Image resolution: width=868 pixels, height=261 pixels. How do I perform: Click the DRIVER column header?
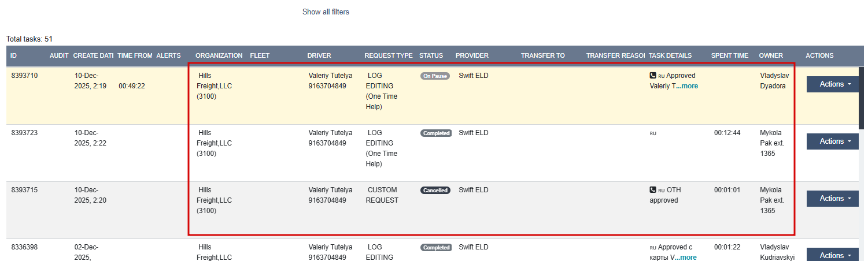tap(319, 56)
